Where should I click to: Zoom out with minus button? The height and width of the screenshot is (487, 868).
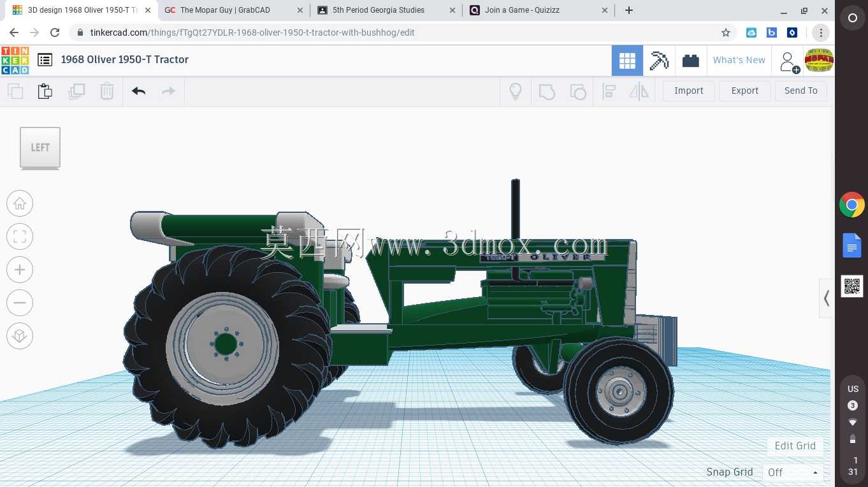pos(20,303)
